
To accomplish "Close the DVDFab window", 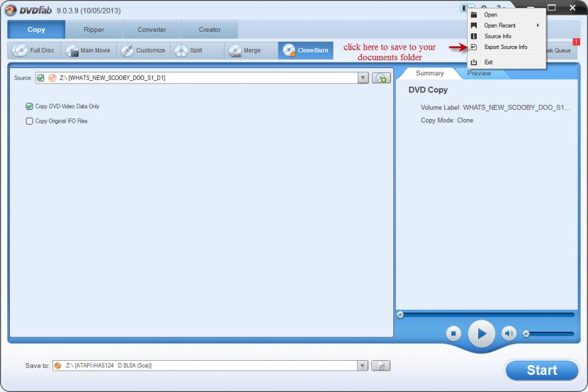I will coord(572,8).
